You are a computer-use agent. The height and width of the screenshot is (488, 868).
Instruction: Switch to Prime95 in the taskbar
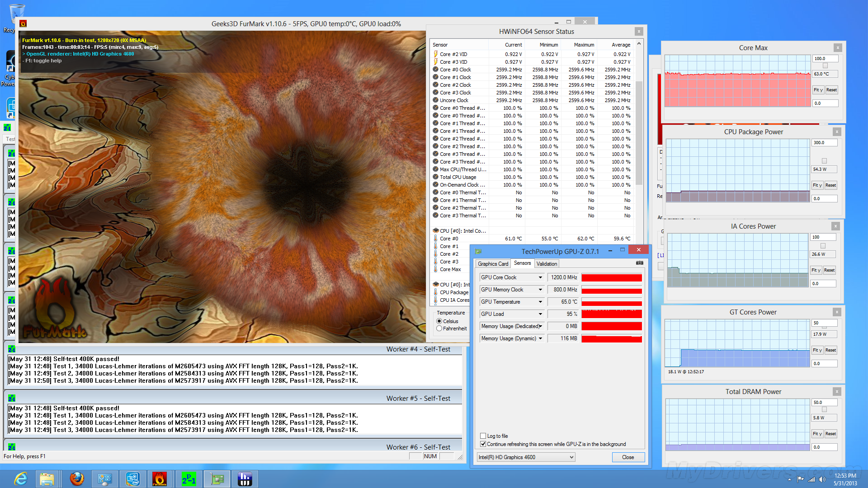[x=189, y=479]
